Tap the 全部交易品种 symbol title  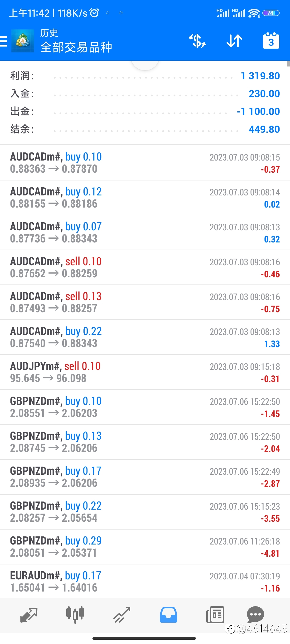[x=76, y=47]
